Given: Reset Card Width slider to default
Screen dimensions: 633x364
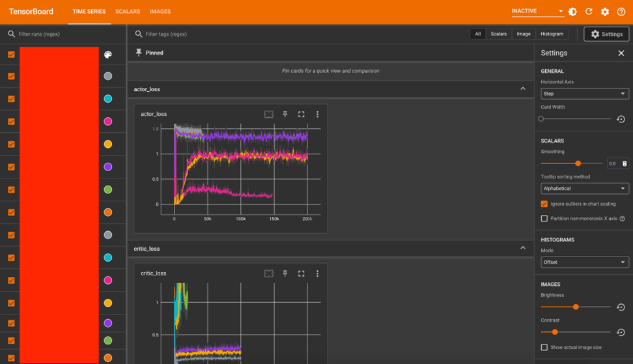Looking at the screenshot, I should click(621, 119).
